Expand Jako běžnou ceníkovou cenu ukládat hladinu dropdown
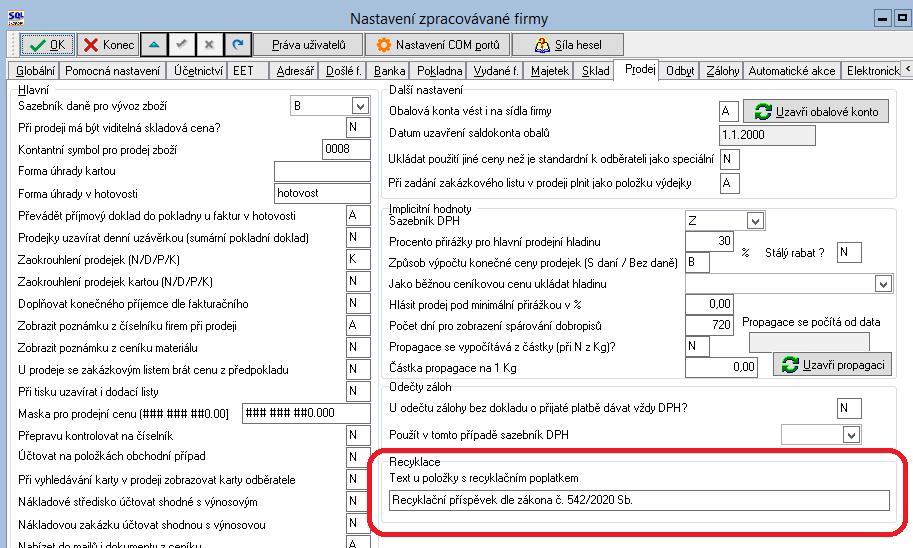Image resolution: width=913 pixels, height=548 pixels. coord(883,284)
